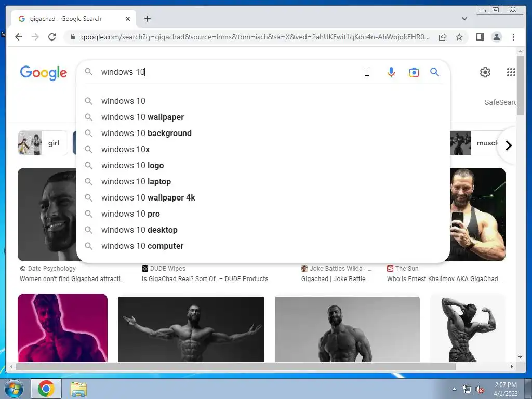The width and height of the screenshot is (532, 399).
Task: Choose 'windows 10x' suggestion
Action: coord(263,149)
